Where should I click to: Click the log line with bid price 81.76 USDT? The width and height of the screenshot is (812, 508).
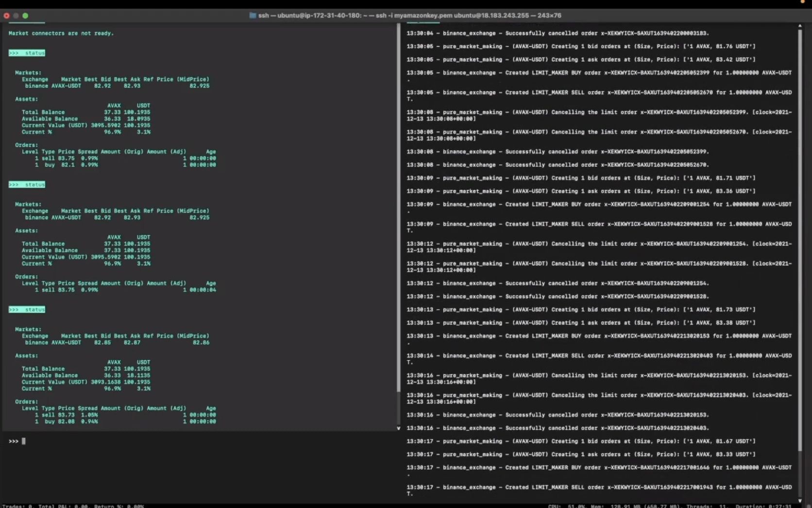[x=581, y=46]
